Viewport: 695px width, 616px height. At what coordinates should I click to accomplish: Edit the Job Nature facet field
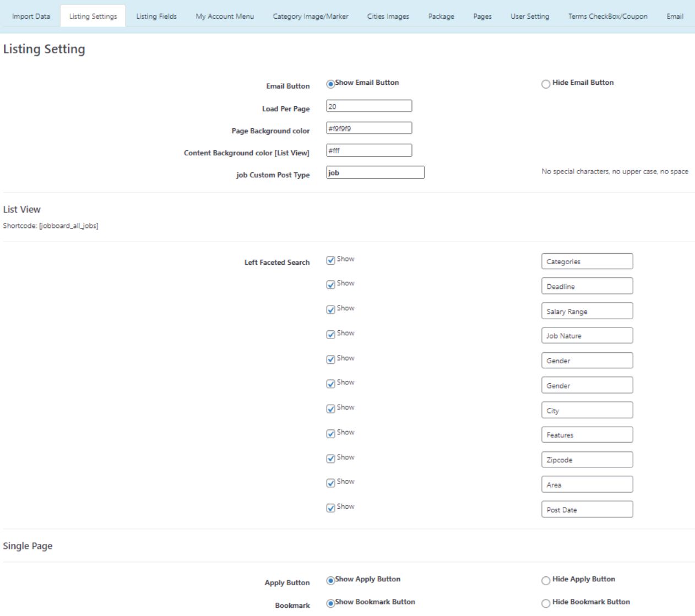click(x=587, y=336)
